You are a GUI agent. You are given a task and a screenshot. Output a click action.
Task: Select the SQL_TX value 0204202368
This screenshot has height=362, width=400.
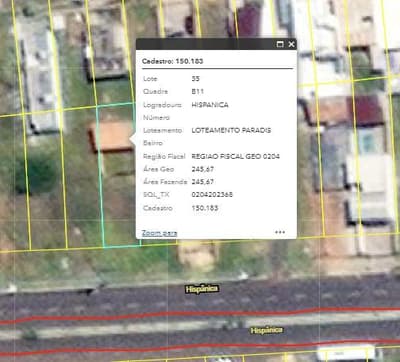click(212, 194)
